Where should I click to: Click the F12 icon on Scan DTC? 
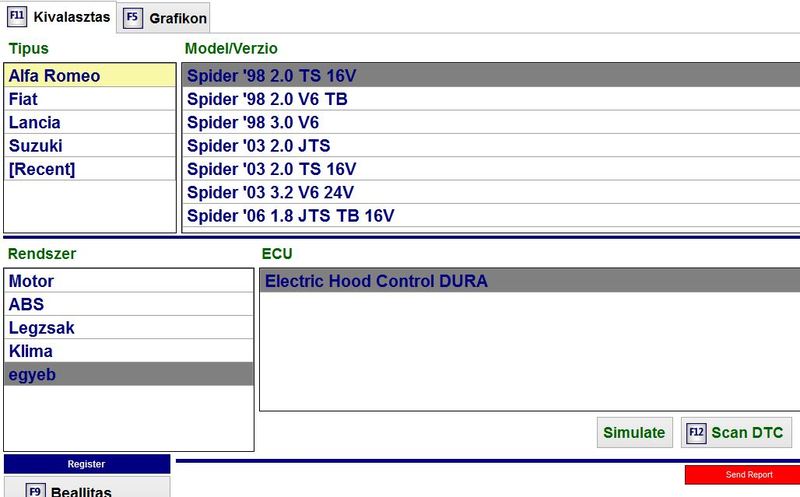pos(696,433)
